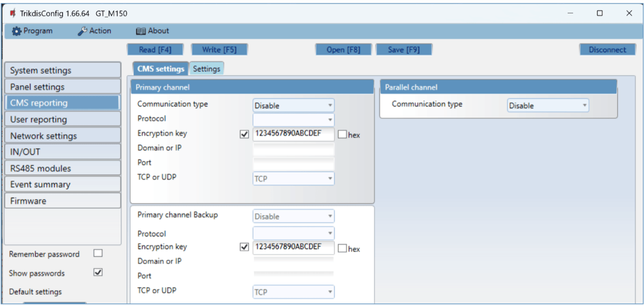Toggle Primary channel Backup encryption key checkbox
This screenshot has height=306, width=644.
tap(245, 247)
